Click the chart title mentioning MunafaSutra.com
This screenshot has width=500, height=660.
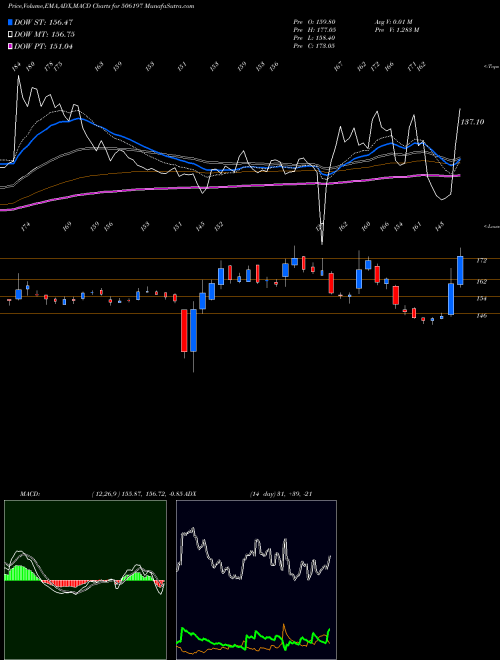[x=101, y=7]
